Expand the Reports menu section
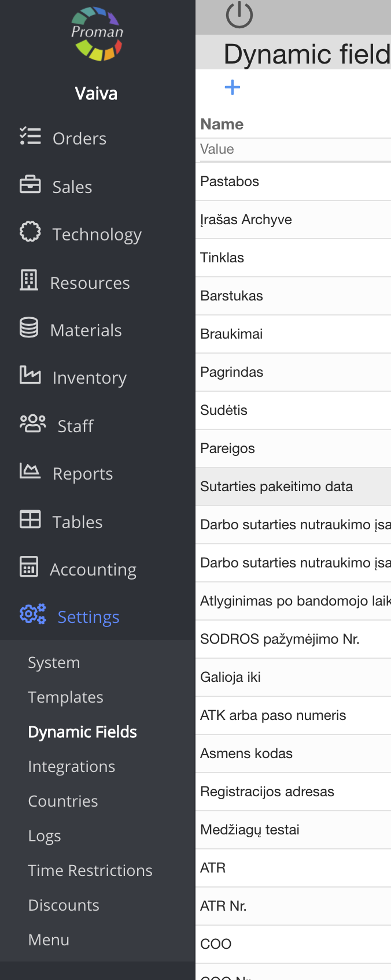Viewport: 391px width, 980px height. (x=82, y=474)
